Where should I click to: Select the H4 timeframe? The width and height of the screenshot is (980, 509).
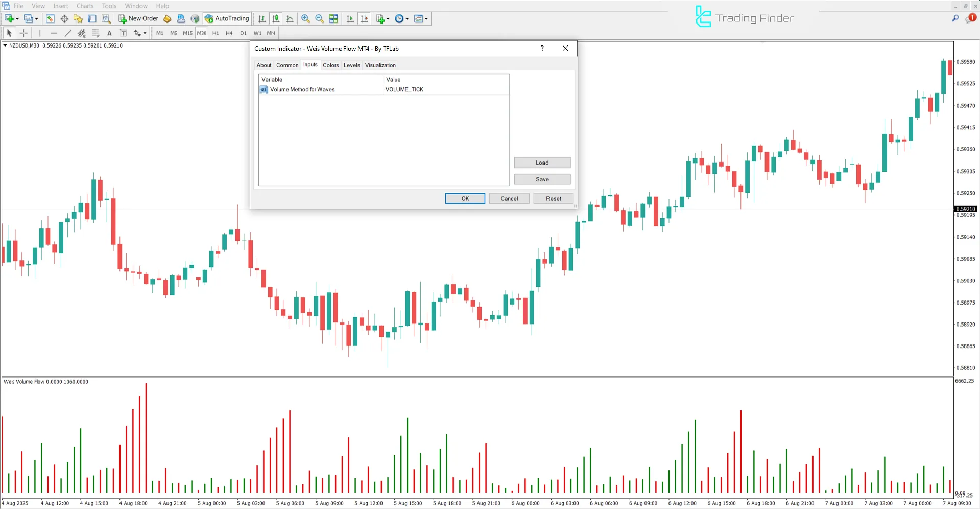pyautogui.click(x=229, y=33)
